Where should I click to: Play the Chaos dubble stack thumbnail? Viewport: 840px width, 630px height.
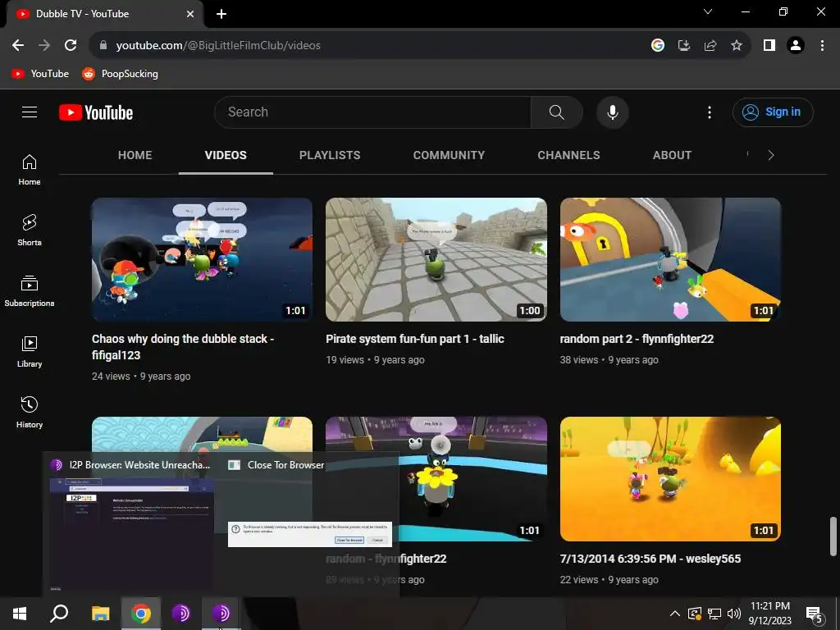pos(202,259)
